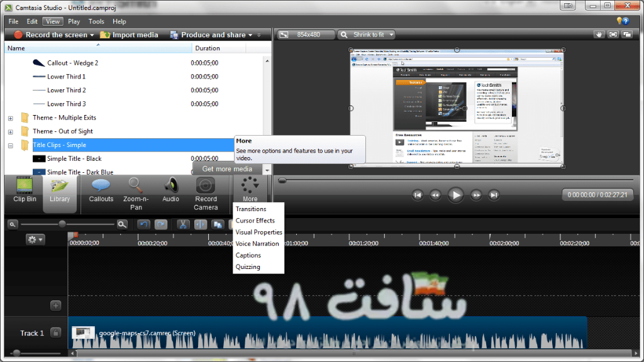Copy the timeline selection
This screenshot has height=362, width=644.
click(x=218, y=224)
